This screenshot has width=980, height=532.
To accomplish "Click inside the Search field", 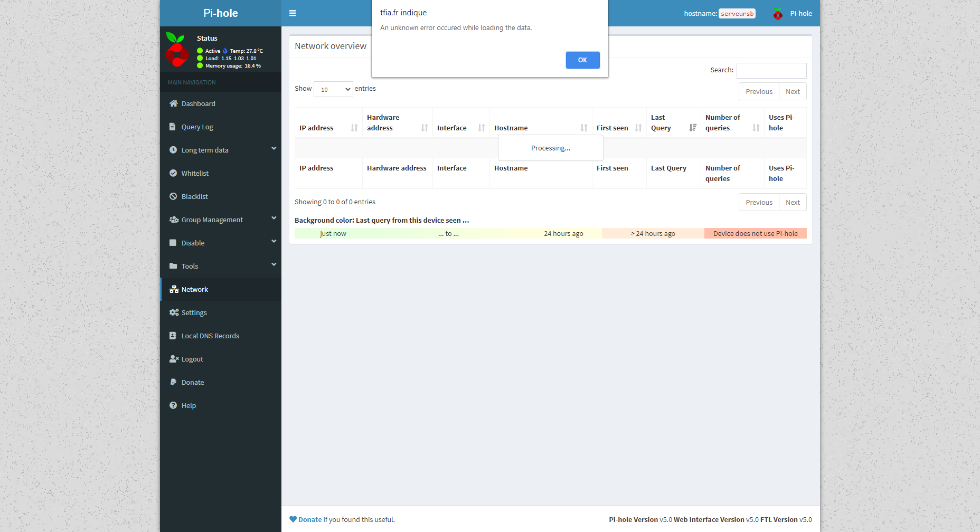I will coord(771,70).
